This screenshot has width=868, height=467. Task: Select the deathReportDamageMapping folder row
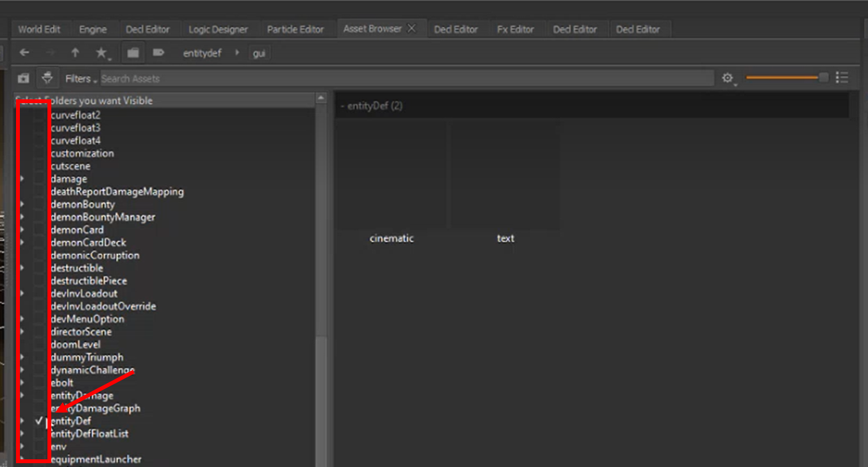point(117,192)
